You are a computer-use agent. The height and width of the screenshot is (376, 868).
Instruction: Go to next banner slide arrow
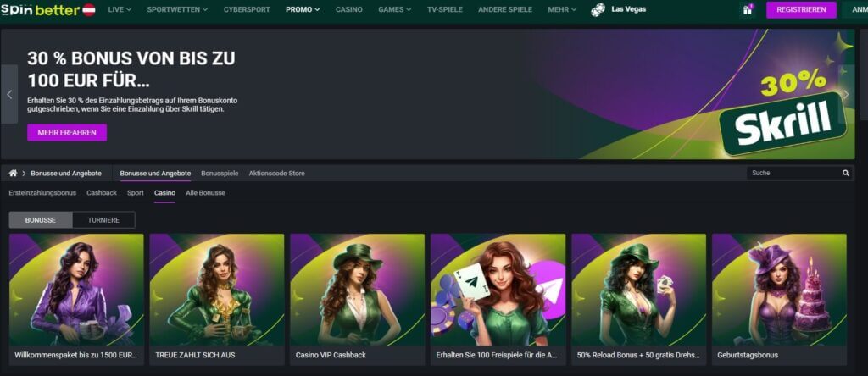(846, 94)
